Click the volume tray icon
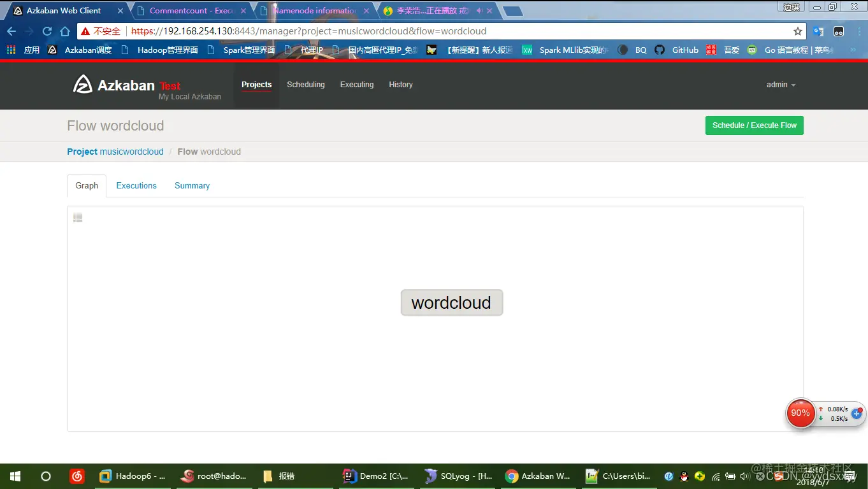The width and height of the screenshot is (868, 489). (x=744, y=476)
